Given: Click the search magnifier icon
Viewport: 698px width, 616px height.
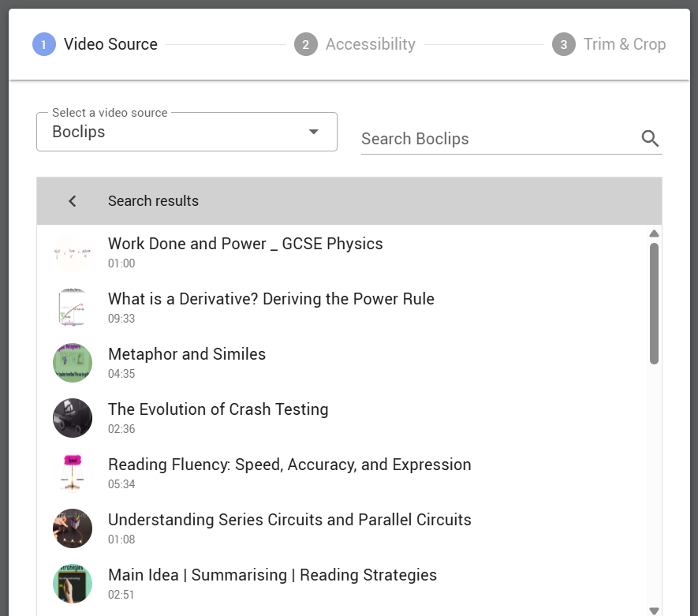Looking at the screenshot, I should coord(650,138).
